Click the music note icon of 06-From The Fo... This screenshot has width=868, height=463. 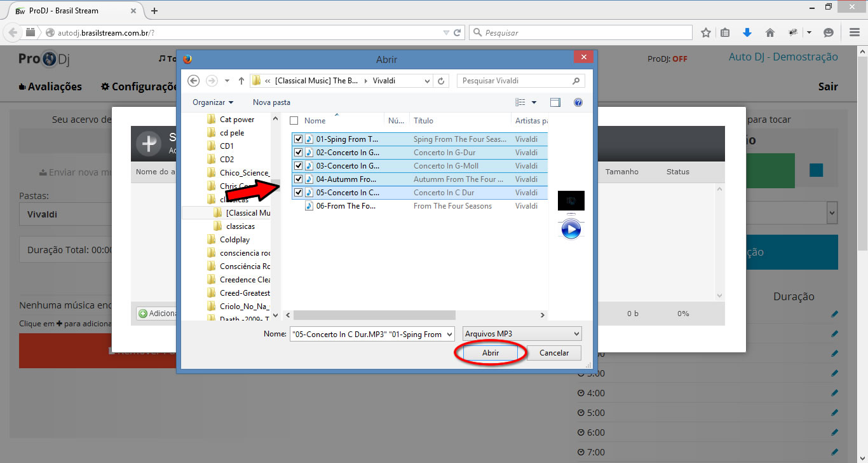(309, 206)
